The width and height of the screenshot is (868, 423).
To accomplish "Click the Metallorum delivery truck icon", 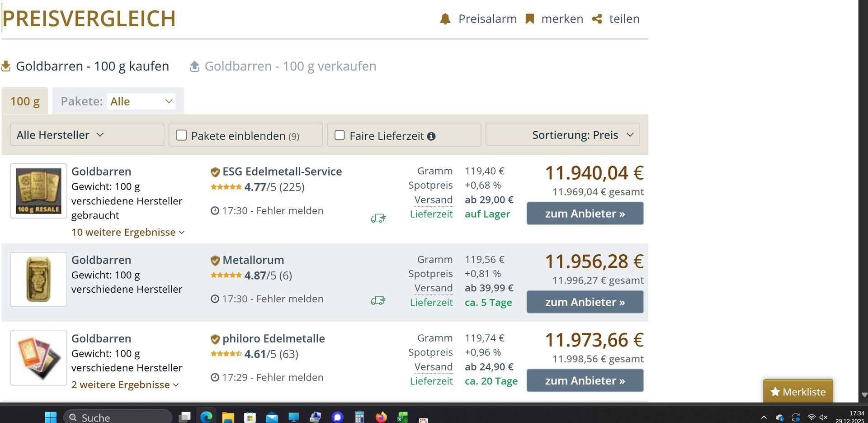I will [x=378, y=300].
